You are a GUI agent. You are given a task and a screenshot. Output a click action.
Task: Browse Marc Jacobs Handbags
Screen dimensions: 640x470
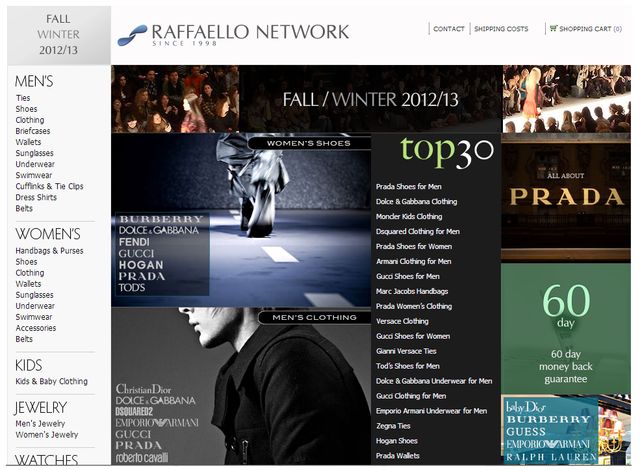(x=412, y=291)
